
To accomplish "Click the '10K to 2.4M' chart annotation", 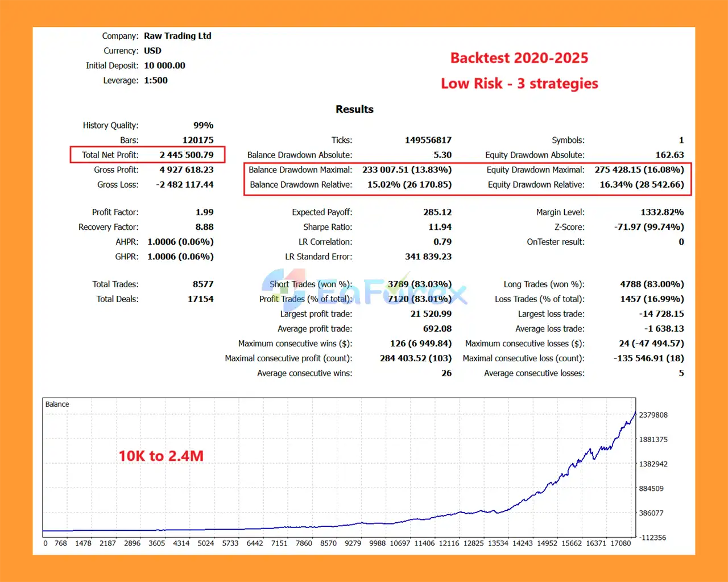I will click(x=161, y=456).
